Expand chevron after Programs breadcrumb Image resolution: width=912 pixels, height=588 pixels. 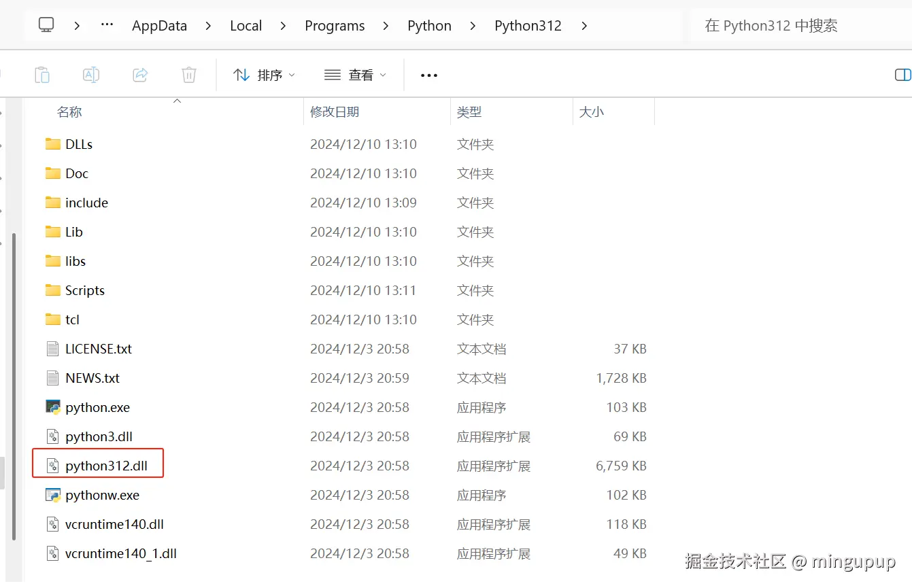coord(386,26)
